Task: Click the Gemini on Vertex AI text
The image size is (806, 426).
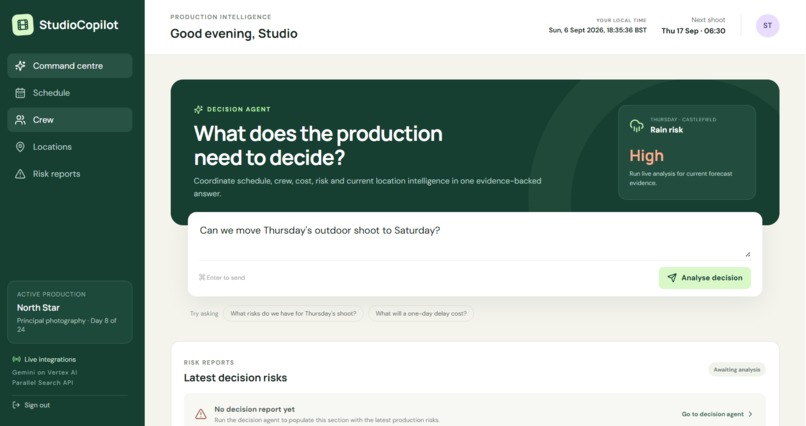Action: point(45,372)
